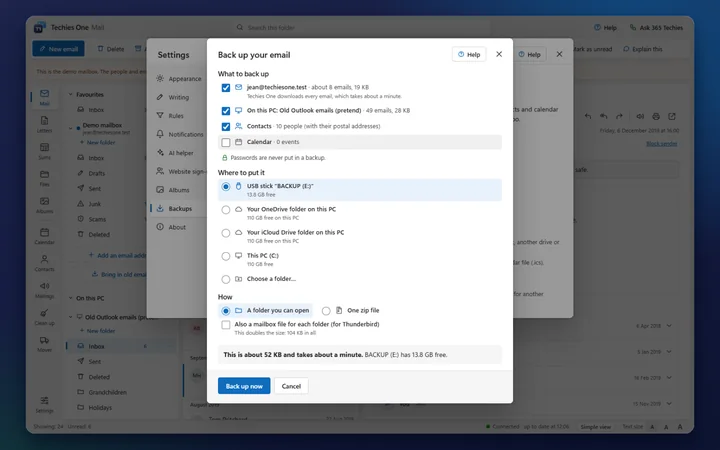Expand the 16 Feb 2019 message chevron

pyautogui.click(x=669, y=377)
